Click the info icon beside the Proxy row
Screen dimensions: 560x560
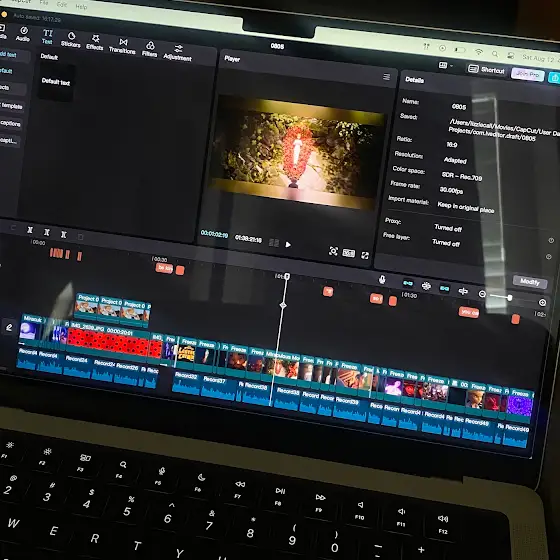tap(551, 241)
